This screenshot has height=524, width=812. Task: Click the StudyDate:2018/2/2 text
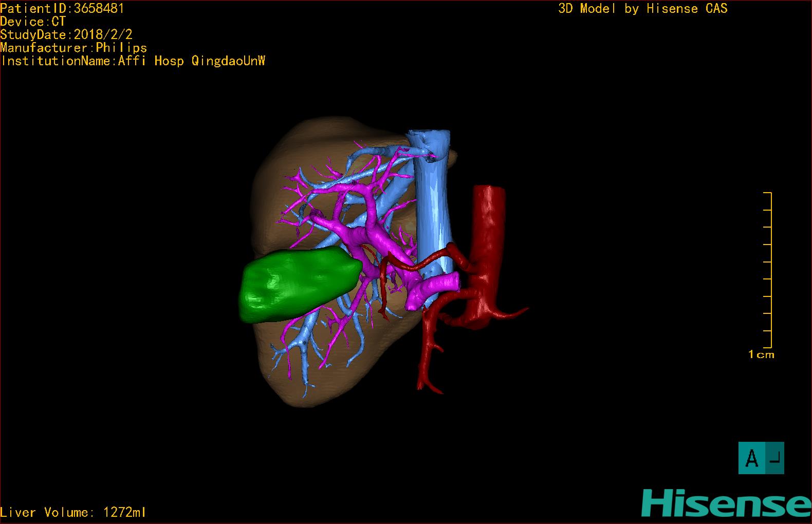pyautogui.click(x=66, y=34)
